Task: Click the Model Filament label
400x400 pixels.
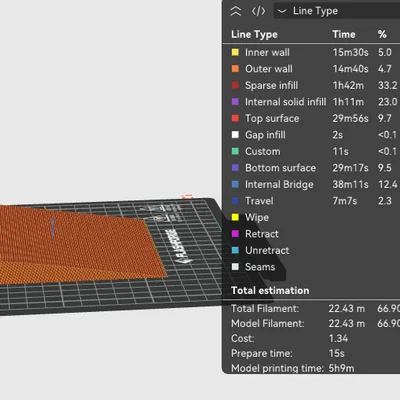Action: pos(268,323)
